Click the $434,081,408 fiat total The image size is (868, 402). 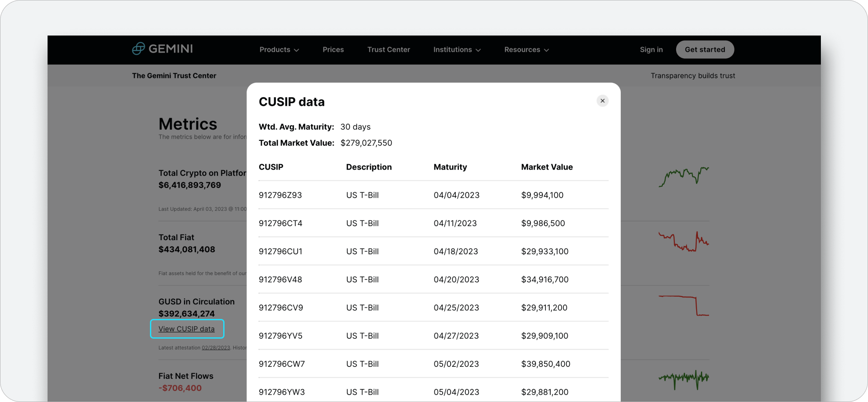coord(187,250)
